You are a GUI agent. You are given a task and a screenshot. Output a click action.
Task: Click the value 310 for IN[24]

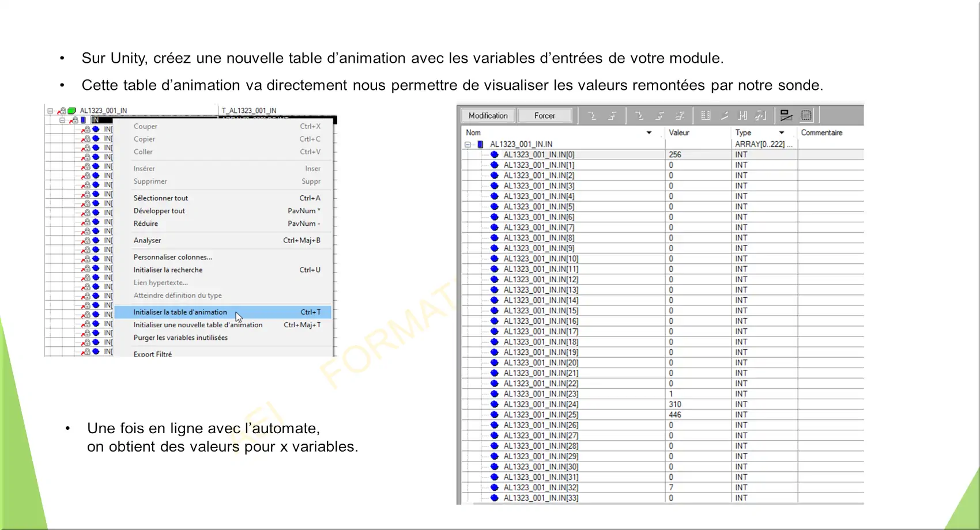[675, 404]
